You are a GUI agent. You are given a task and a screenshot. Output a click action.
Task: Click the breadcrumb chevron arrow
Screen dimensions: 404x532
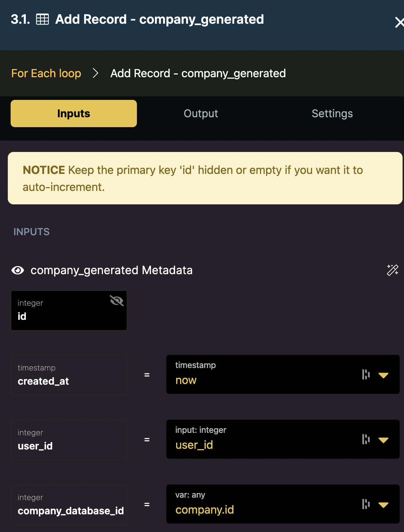(x=95, y=73)
